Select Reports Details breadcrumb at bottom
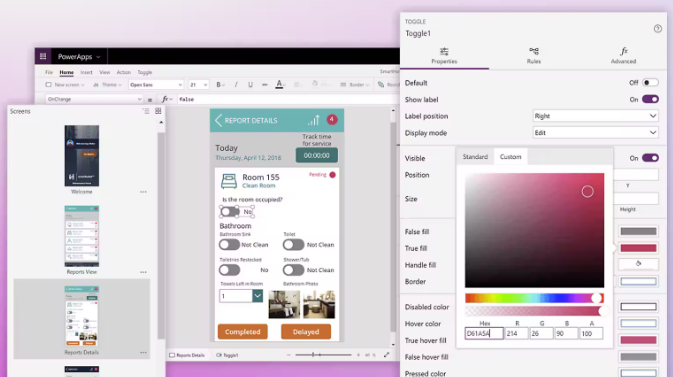Image resolution: width=673 pixels, height=377 pixels. 187,355
